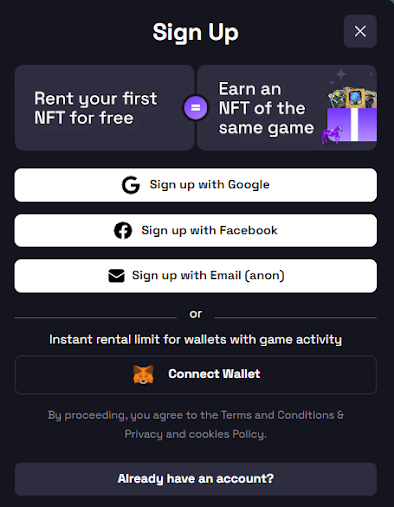Click the purple gift box image
This screenshot has height=507, width=394.
click(352, 124)
